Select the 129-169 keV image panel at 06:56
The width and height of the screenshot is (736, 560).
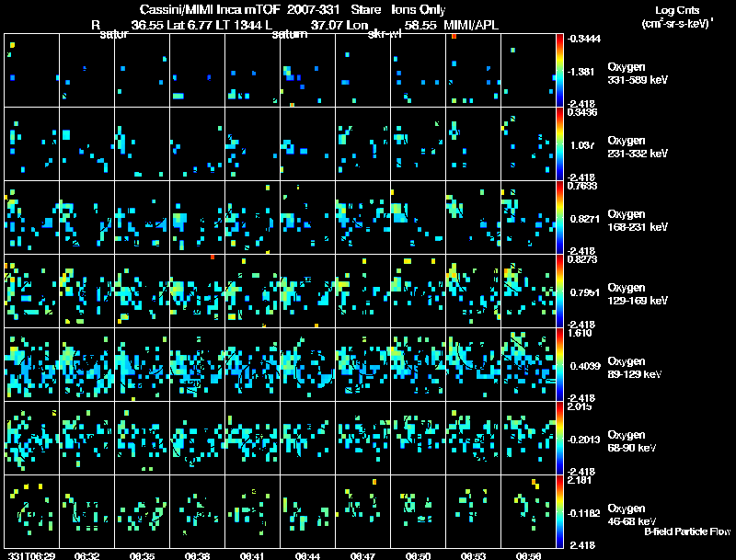(x=528, y=291)
